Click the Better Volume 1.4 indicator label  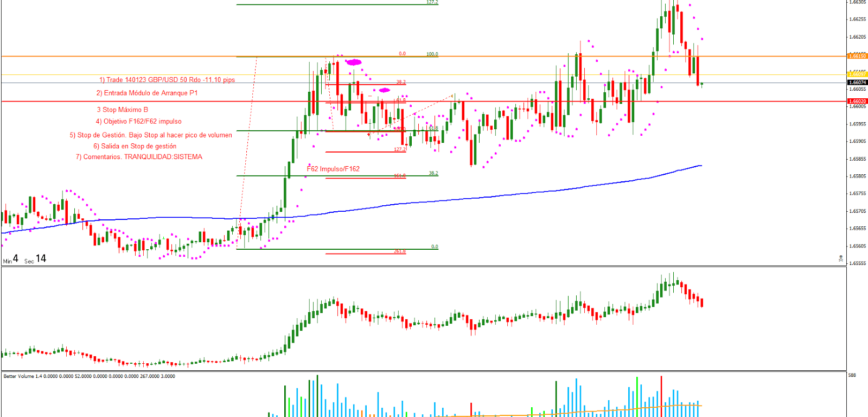(x=89, y=376)
